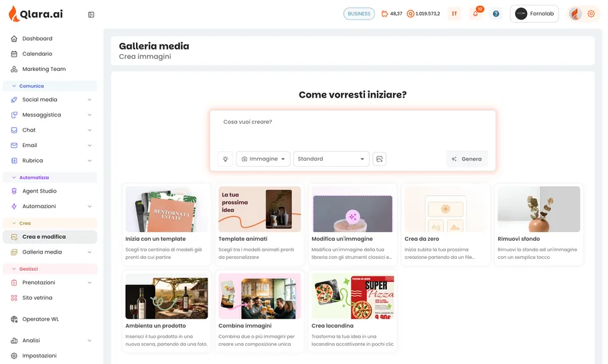Collapse the sidebar with the panel icon
This screenshot has width=608, height=364.
coord(91,15)
